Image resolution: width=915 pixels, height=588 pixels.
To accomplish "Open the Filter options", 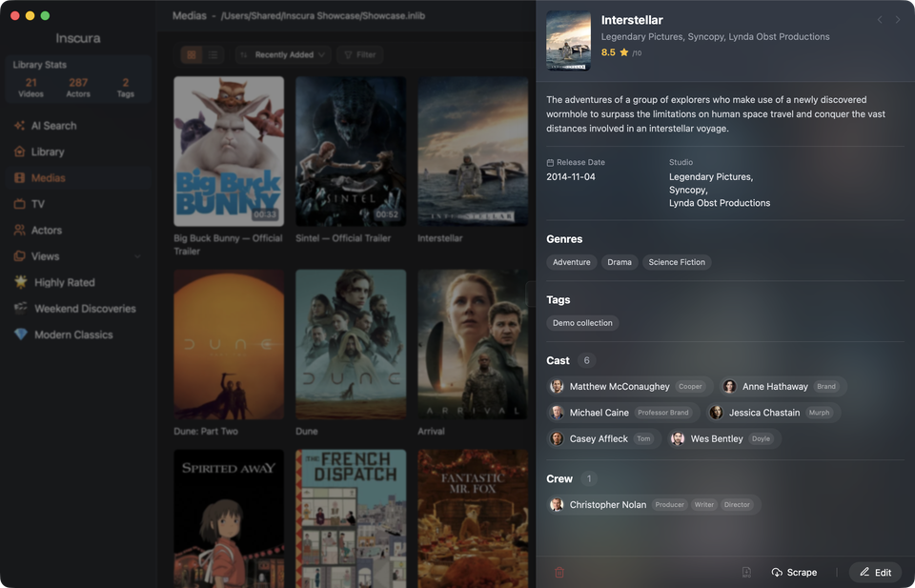I will [359, 55].
